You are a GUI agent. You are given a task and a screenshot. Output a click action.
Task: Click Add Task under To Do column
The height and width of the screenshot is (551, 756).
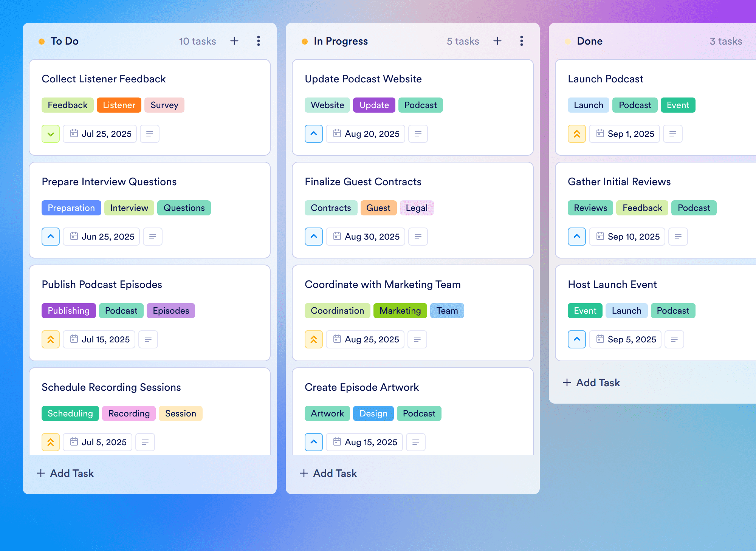pos(65,473)
